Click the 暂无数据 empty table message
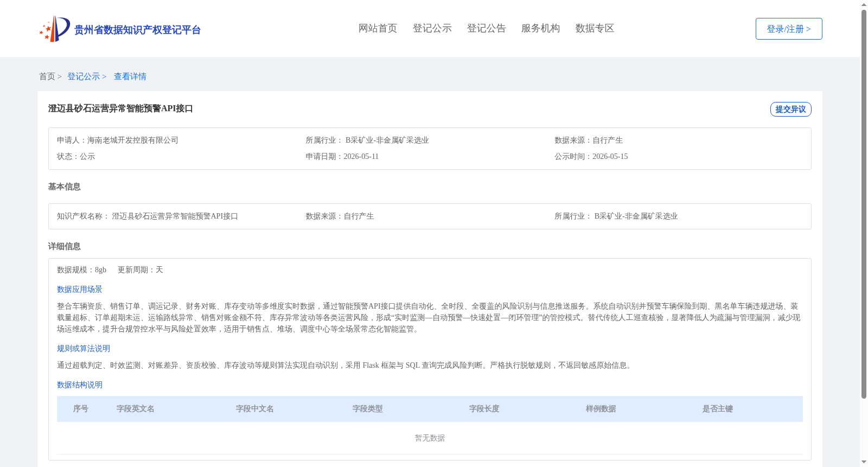Image resolution: width=868 pixels, height=467 pixels. [430, 438]
